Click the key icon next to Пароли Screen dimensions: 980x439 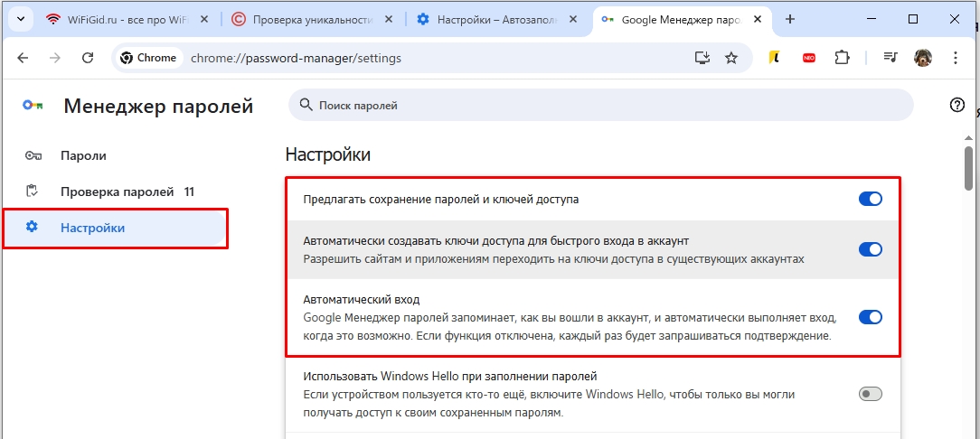tap(33, 155)
